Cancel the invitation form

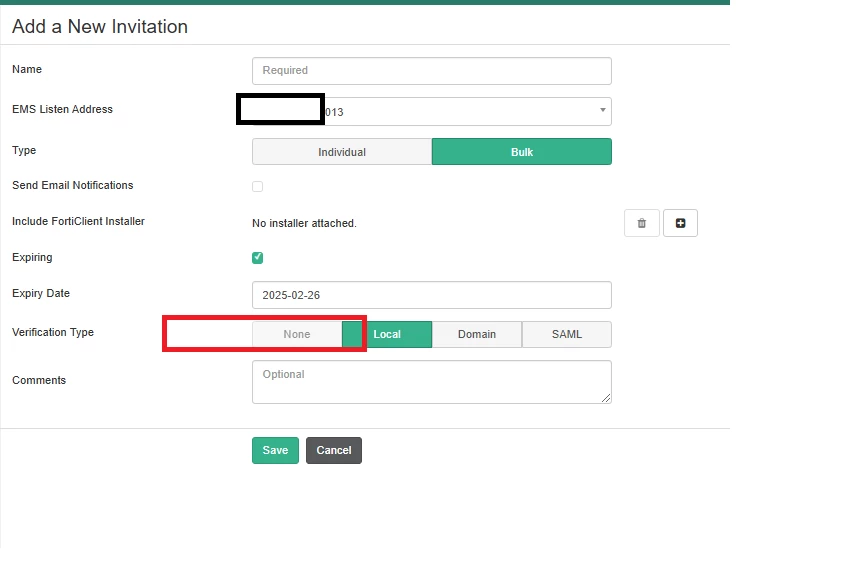point(333,451)
